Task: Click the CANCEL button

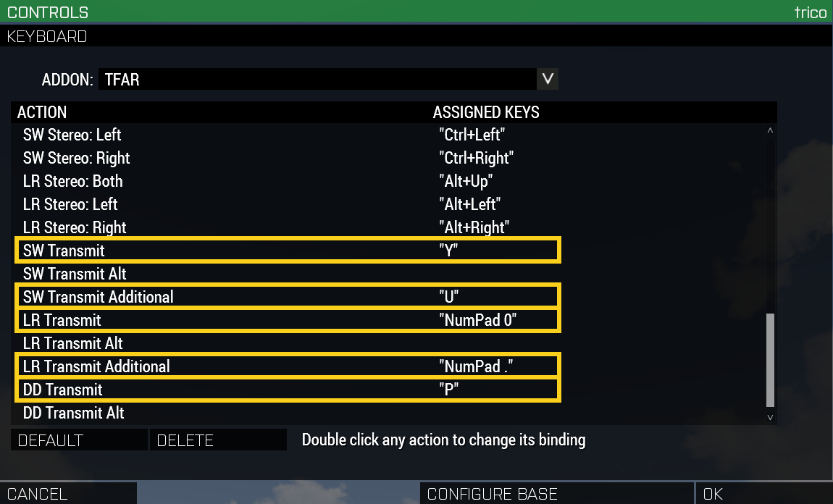Action: [69, 493]
